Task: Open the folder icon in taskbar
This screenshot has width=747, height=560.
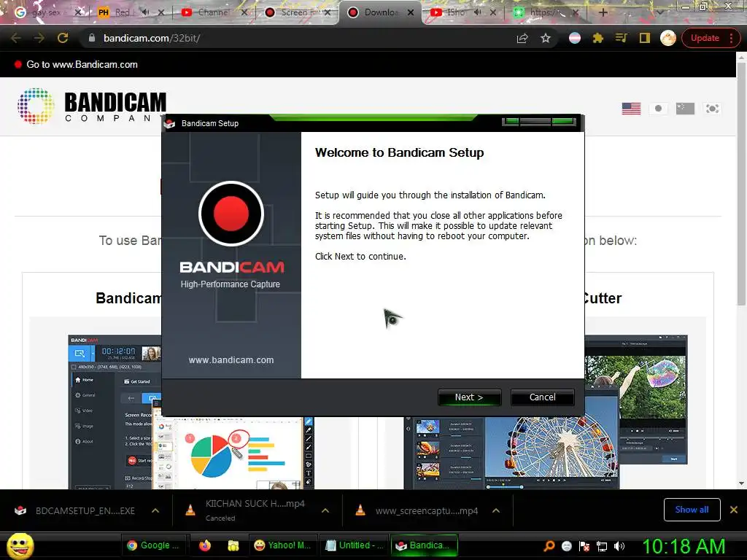Action: (233, 545)
